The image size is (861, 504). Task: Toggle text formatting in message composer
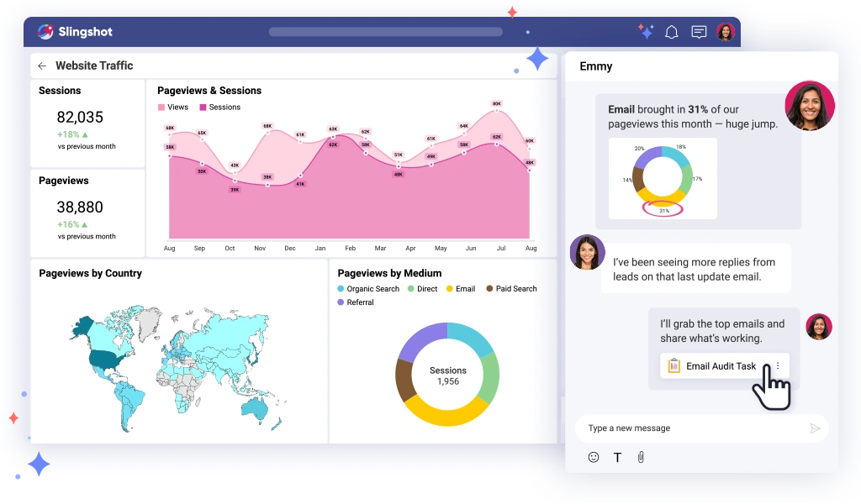point(617,457)
